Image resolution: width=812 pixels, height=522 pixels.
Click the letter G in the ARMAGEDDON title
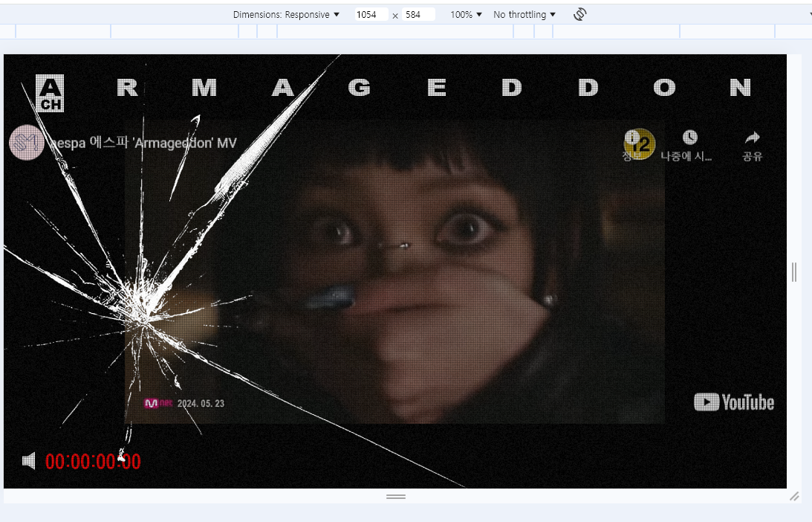359,88
